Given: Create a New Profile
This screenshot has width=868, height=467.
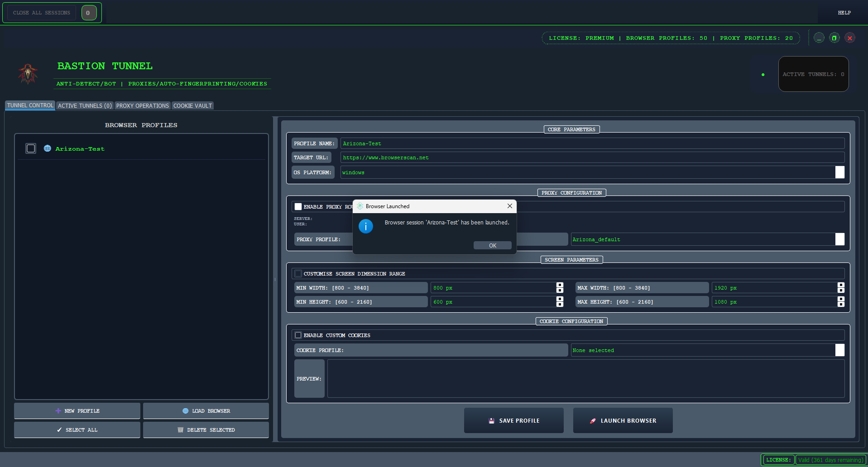Looking at the screenshot, I should [77, 411].
